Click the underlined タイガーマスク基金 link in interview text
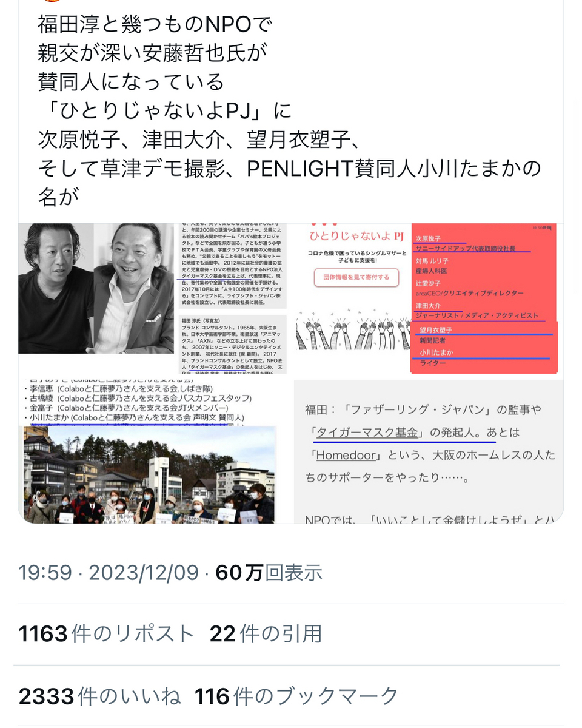582x728 pixels. (x=369, y=433)
